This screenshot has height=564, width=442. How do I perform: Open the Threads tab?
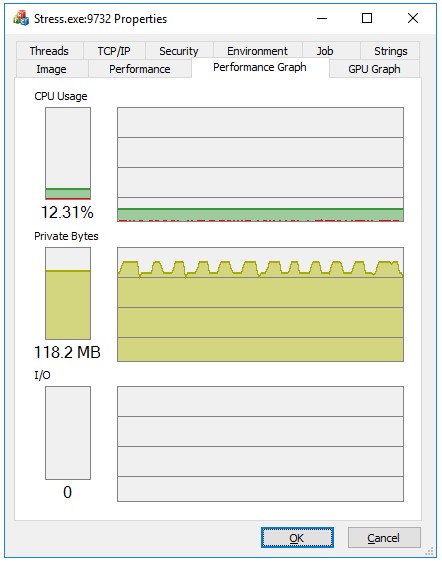click(49, 51)
